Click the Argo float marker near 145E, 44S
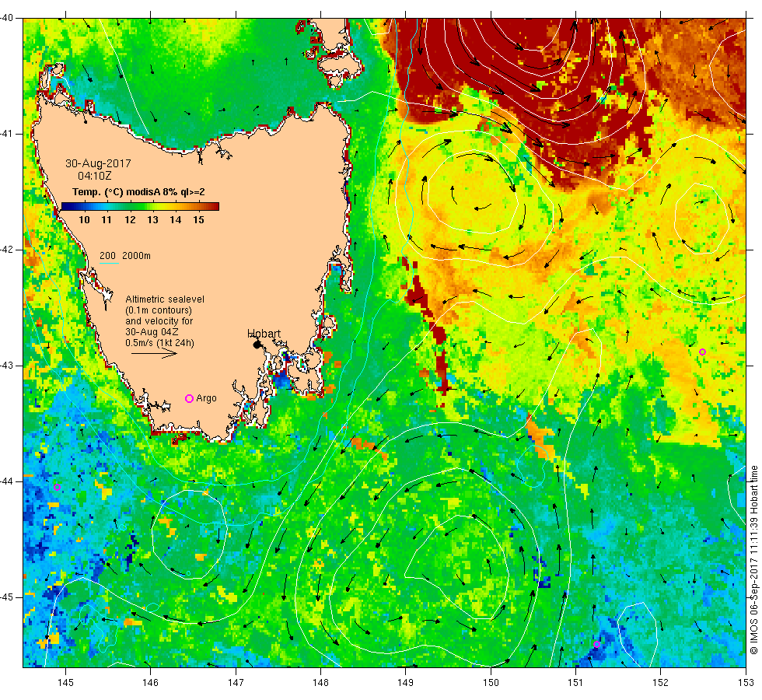The height and width of the screenshot is (700, 762). coord(57,487)
